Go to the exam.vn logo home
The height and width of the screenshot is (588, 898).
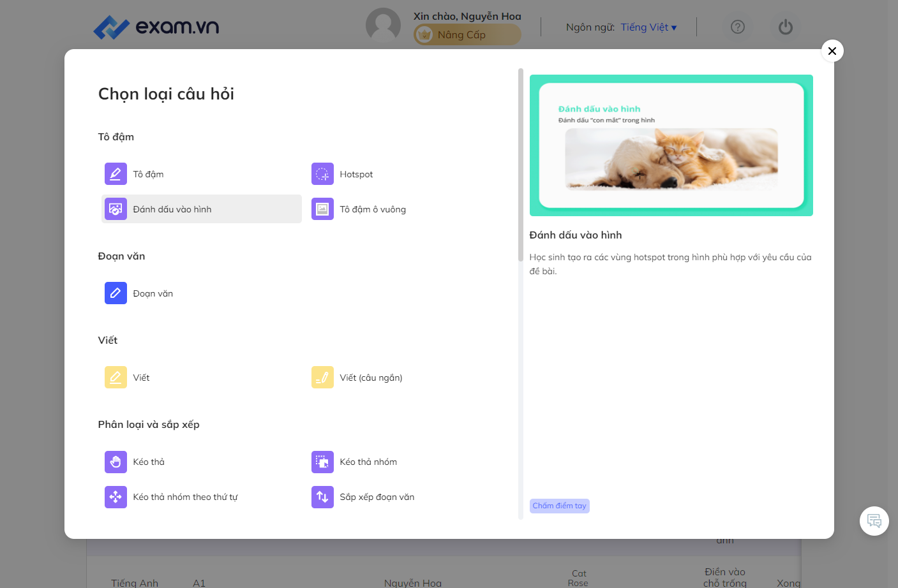pos(156,27)
